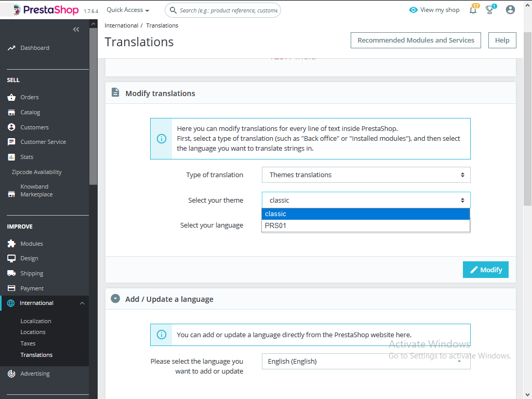Collapse the Add / Update a language section
The height and width of the screenshot is (399, 532).
point(115,299)
